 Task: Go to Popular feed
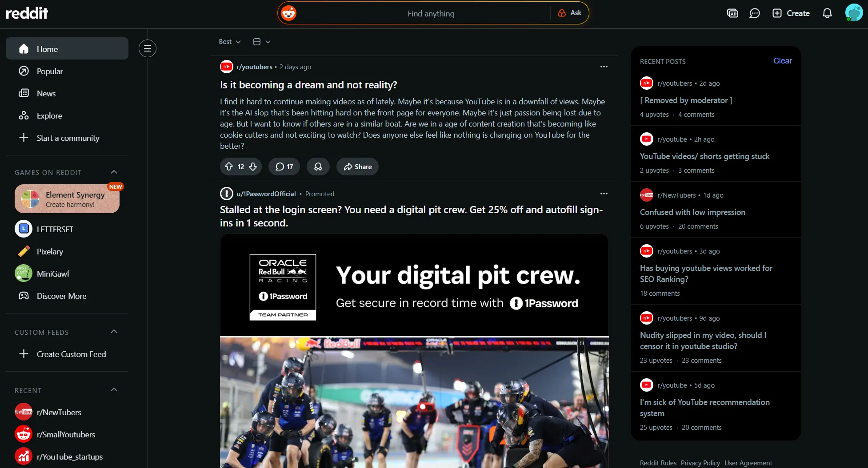(67, 71)
